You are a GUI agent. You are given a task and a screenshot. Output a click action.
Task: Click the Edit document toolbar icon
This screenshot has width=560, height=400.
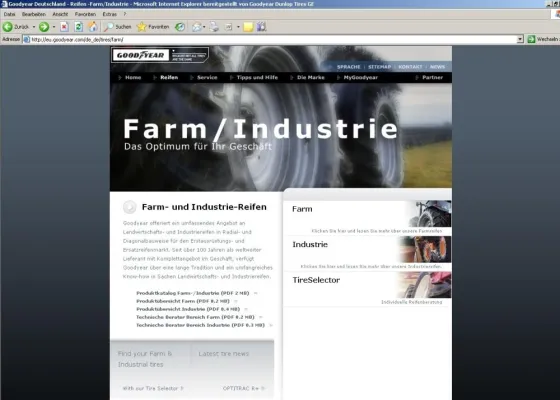(x=229, y=27)
